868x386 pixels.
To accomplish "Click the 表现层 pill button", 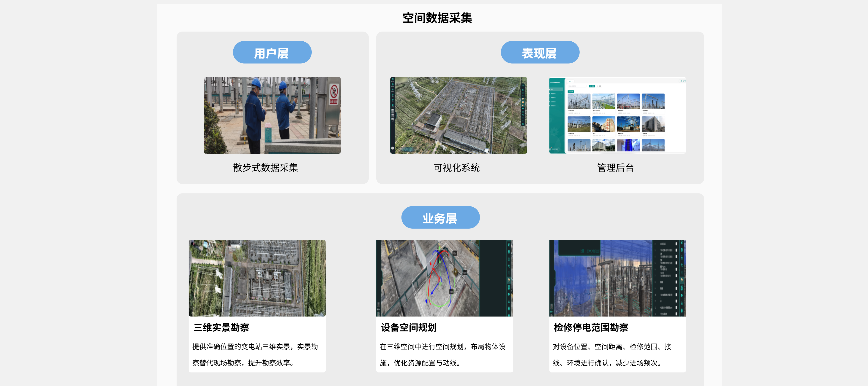I will pos(540,53).
